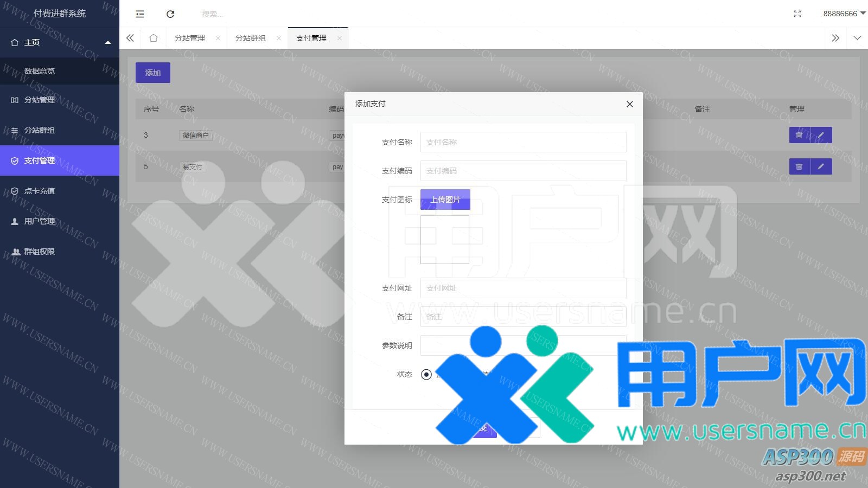Close the 添加支付 dialog
Viewport: 868px width, 488px height.
[x=630, y=104]
